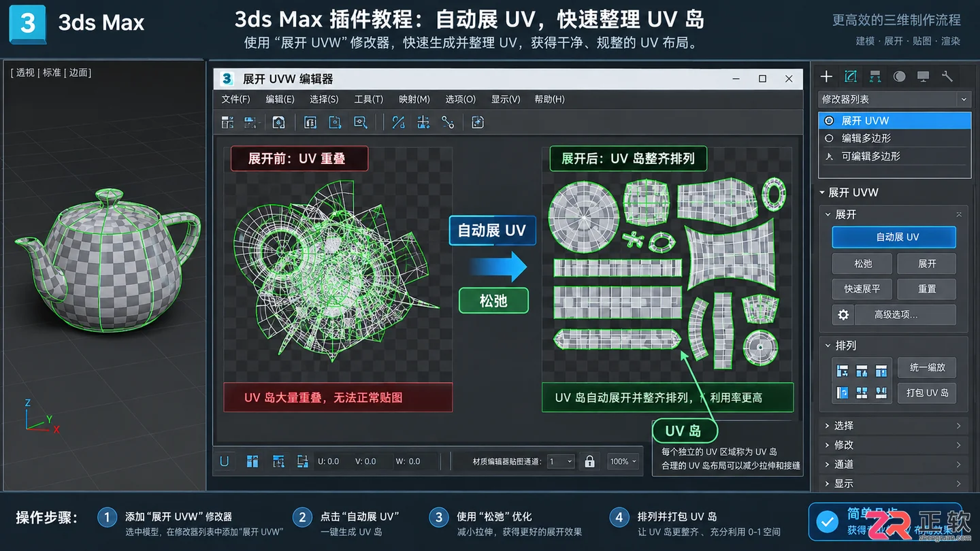Click the first arrange icon in 排列 bottom row
This screenshot has width=980, height=551.
tap(843, 393)
